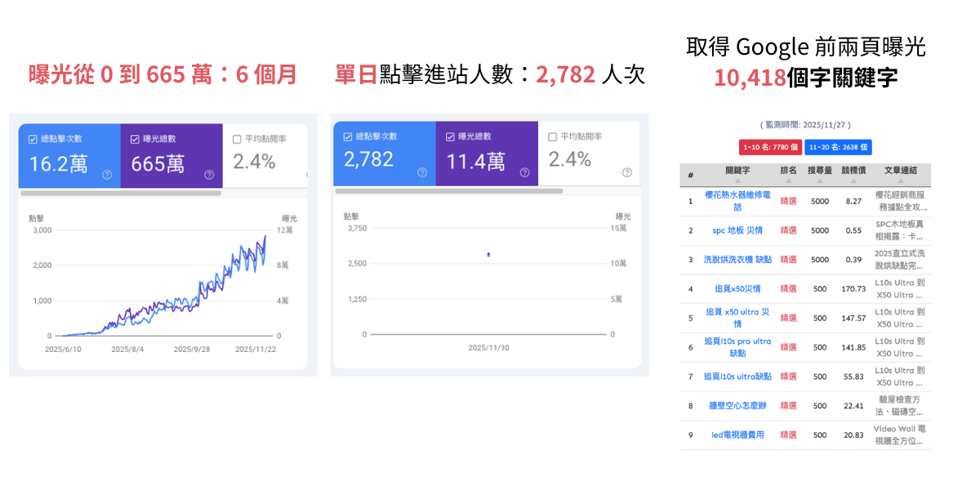Click help icon beside 2.4% in the single-day panel
980x490 pixels.
click(626, 172)
